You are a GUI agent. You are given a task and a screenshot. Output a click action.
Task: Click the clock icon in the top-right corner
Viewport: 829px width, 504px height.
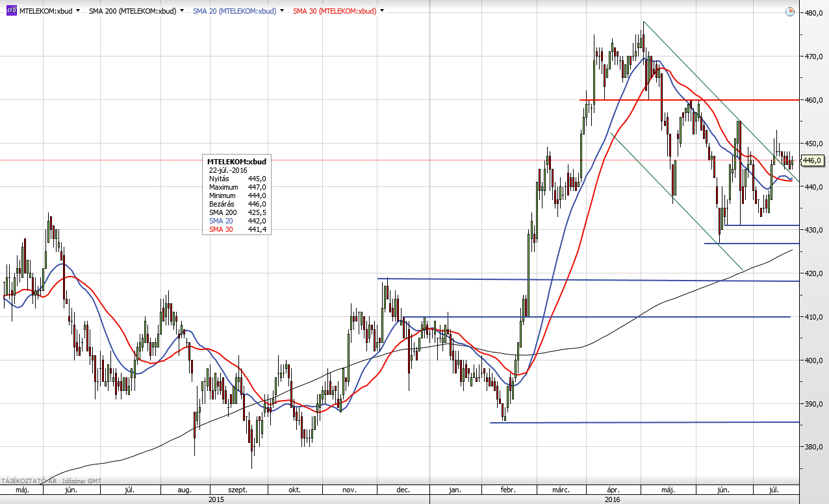(x=789, y=12)
